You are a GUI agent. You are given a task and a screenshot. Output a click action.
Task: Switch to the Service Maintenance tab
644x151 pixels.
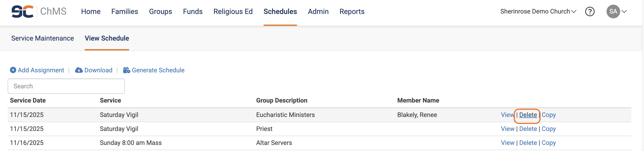point(43,38)
